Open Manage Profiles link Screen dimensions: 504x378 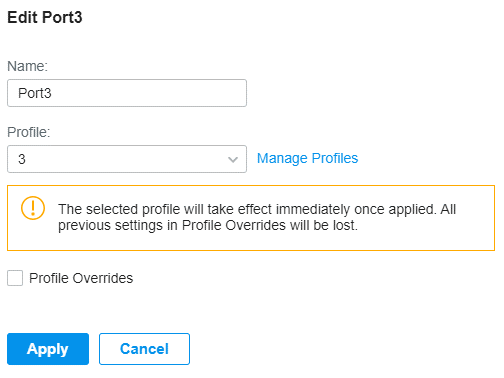click(307, 158)
